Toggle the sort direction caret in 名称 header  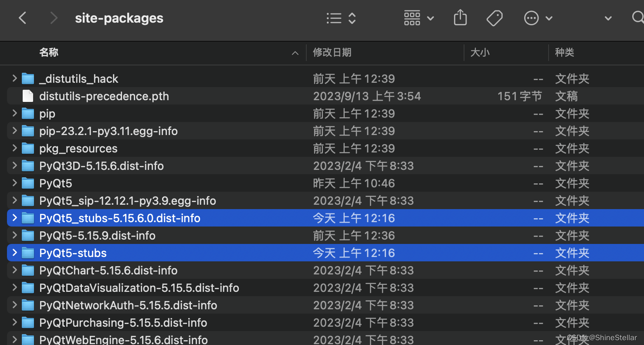point(295,53)
